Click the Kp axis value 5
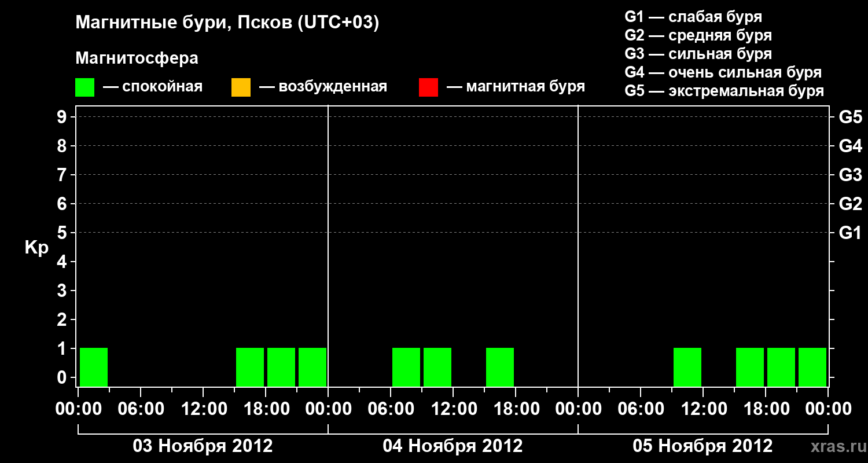 click(x=63, y=233)
